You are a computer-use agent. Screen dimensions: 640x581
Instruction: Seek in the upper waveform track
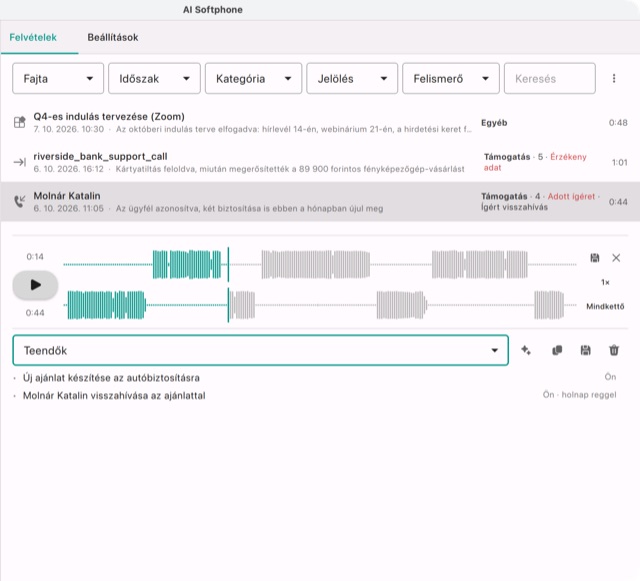coord(320,265)
